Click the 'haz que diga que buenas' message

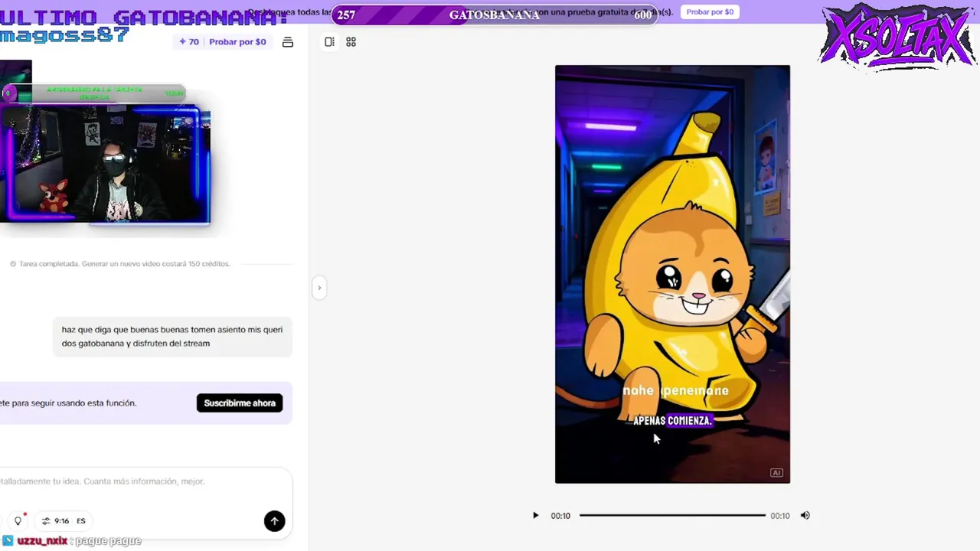click(172, 337)
